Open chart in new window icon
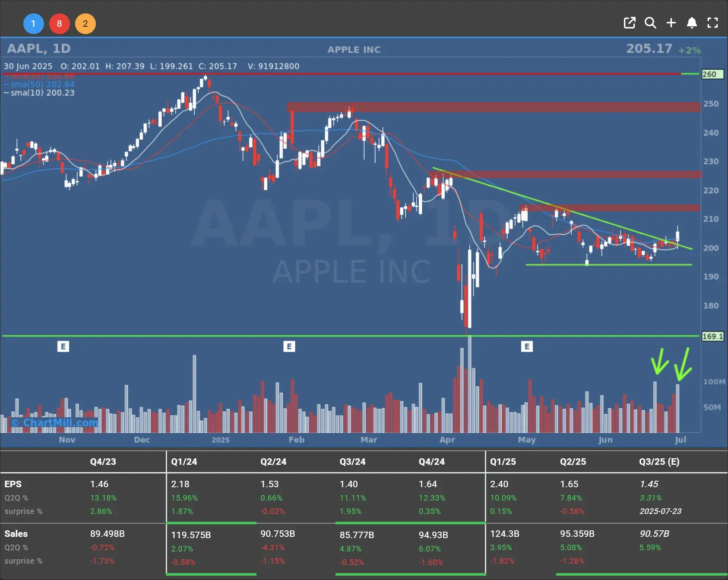Screen dimensions: 728x580 [x=630, y=23]
